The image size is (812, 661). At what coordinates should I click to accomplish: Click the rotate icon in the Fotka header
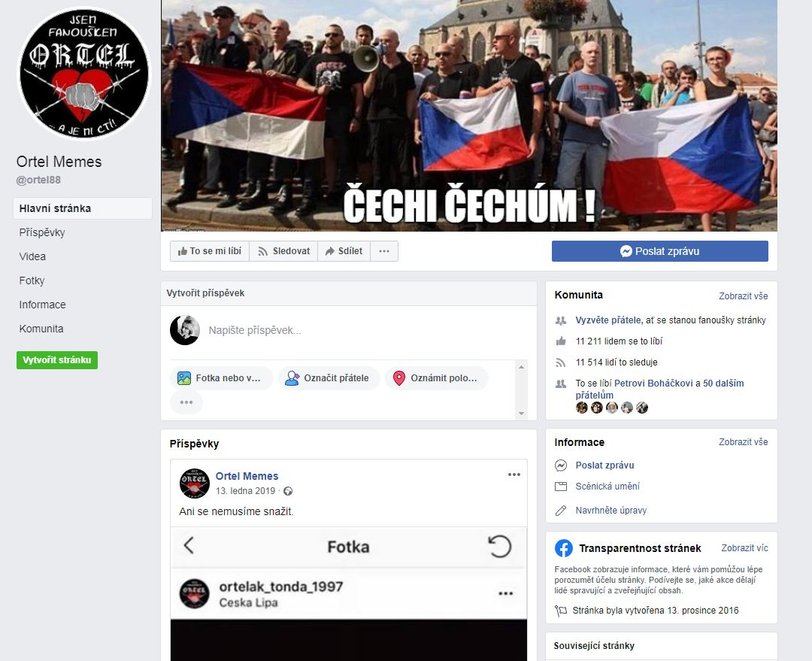(499, 547)
